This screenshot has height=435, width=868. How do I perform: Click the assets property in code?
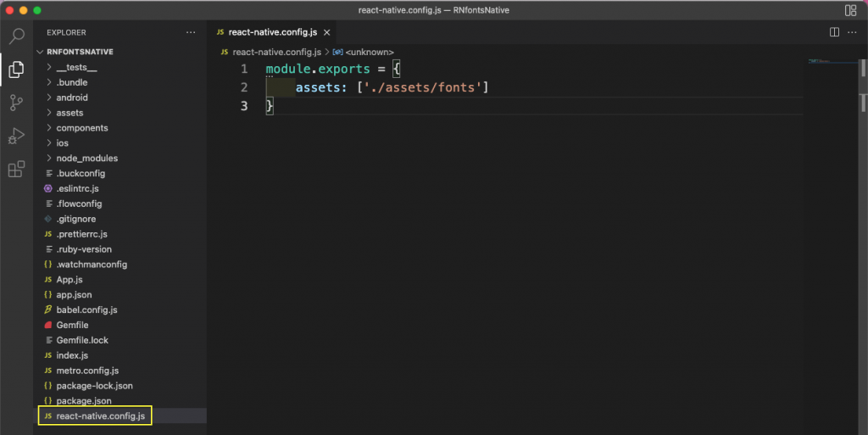point(318,87)
